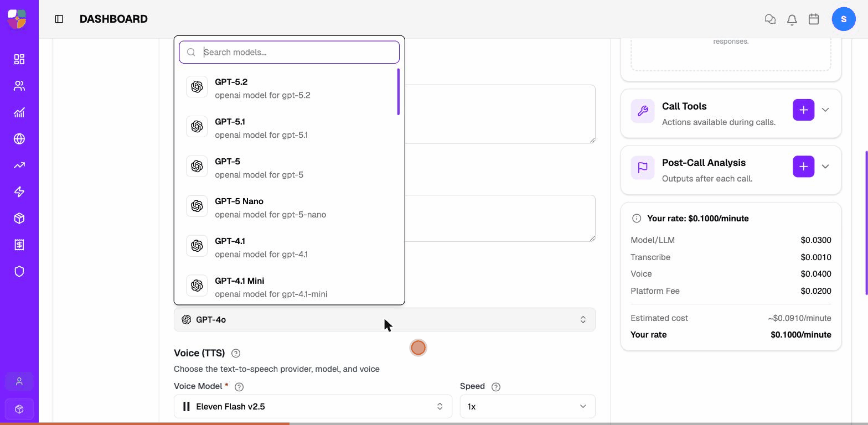
Task: Click the app logo in sidebar
Action: [x=17, y=19]
